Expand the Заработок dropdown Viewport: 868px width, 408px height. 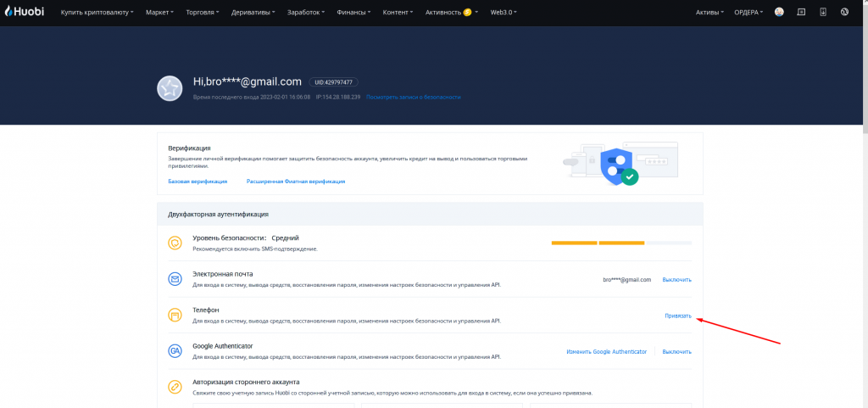click(x=306, y=12)
